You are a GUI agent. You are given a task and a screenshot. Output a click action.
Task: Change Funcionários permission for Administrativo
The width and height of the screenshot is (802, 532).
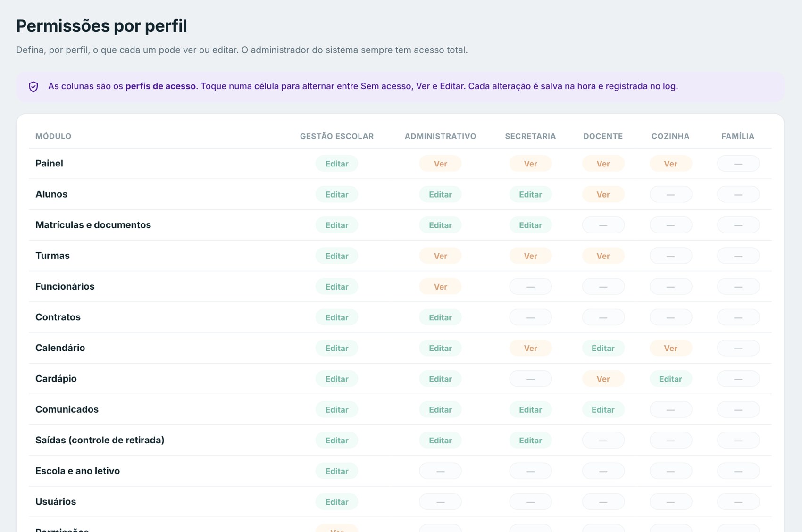(441, 286)
